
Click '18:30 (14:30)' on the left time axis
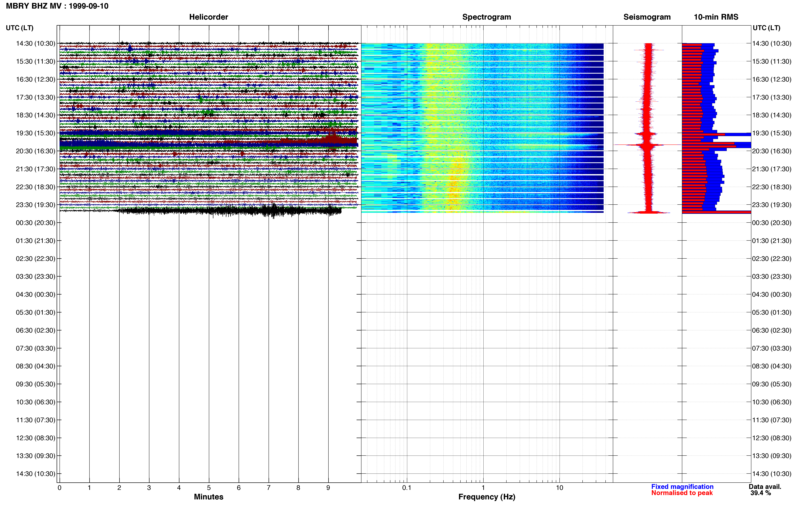(x=36, y=115)
